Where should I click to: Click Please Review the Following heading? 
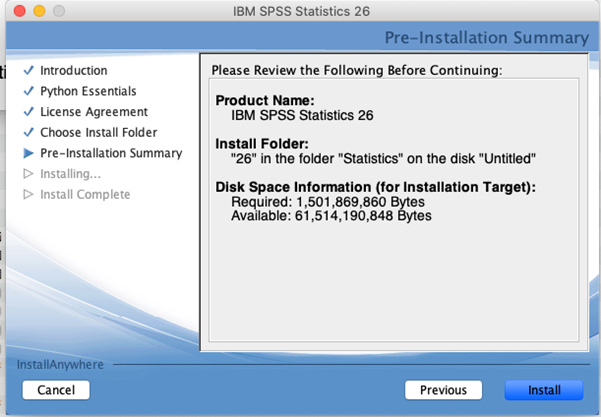click(357, 71)
